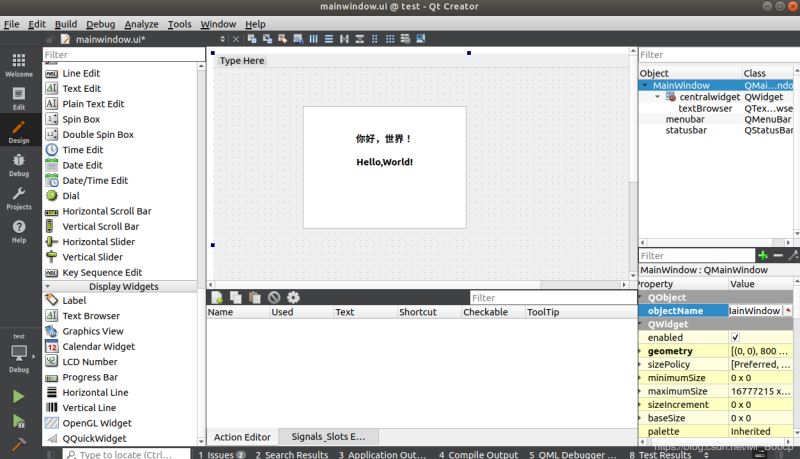Switch to Signals_Slots Editor tab
The width and height of the screenshot is (800, 459).
[x=328, y=437]
